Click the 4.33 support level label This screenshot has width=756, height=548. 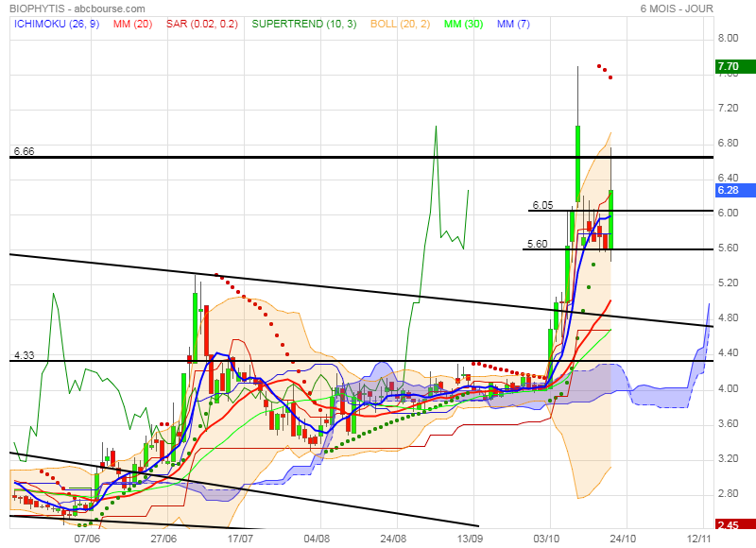pyautogui.click(x=25, y=355)
